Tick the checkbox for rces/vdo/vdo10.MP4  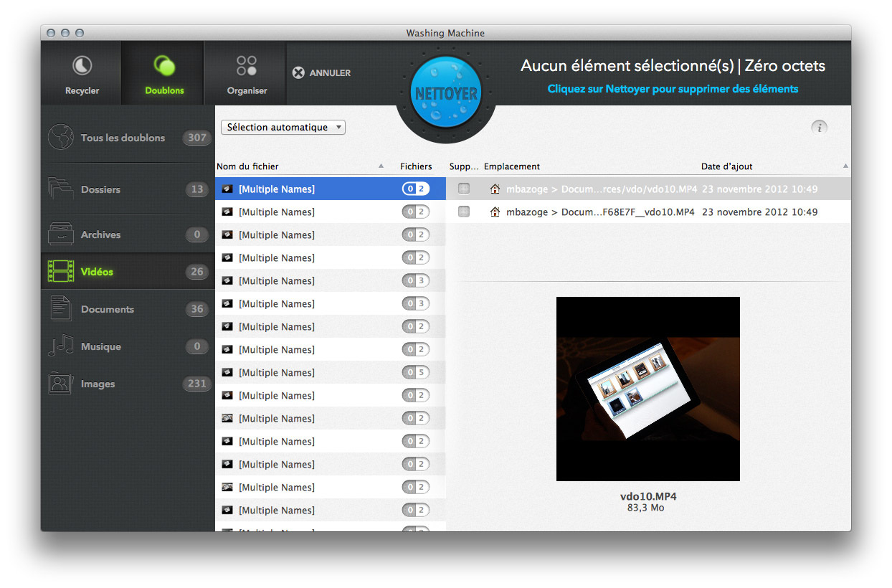click(464, 189)
